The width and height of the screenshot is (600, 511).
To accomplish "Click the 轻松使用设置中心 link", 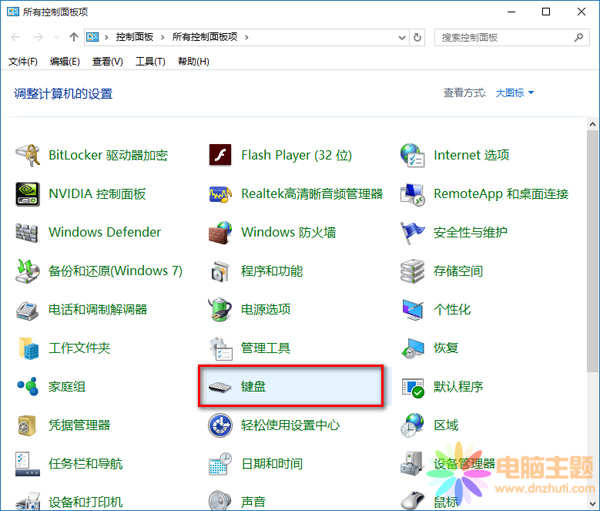I will tap(290, 425).
